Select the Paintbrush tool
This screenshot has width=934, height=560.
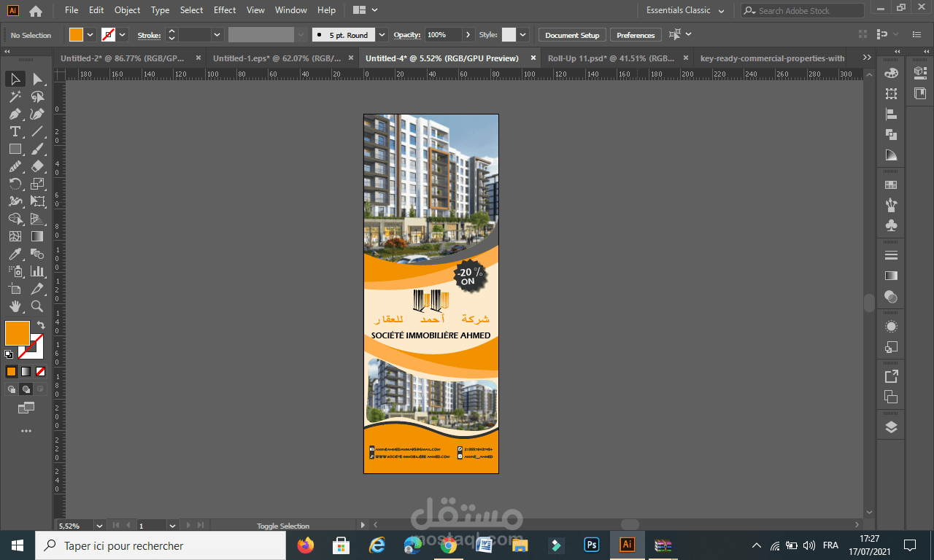tap(38, 149)
